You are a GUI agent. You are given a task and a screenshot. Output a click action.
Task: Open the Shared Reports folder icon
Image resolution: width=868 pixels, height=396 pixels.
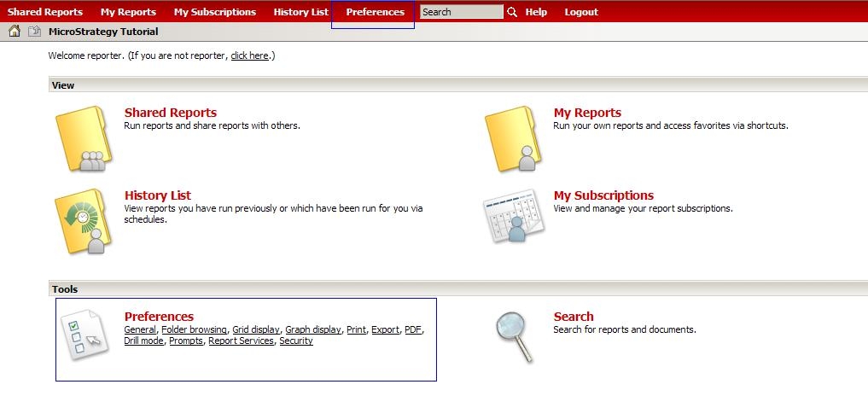pyautogui.click(x=84, y=138)
